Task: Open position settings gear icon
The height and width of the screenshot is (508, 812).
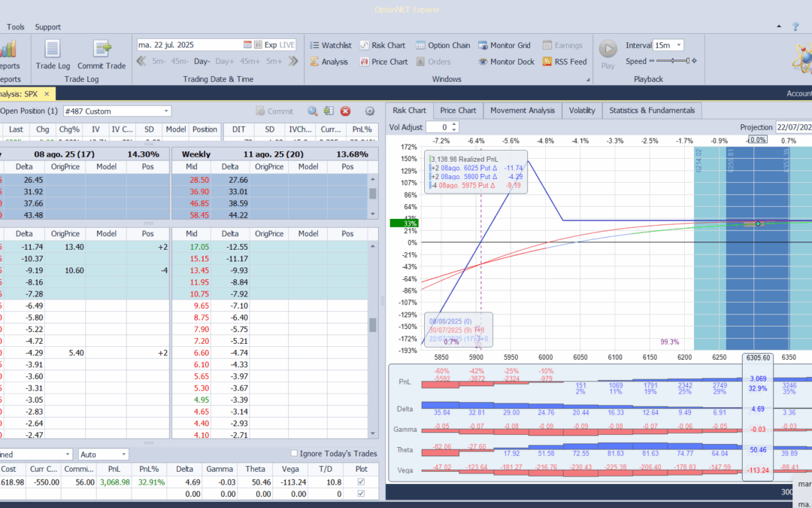Action: (x=369, y=111)
